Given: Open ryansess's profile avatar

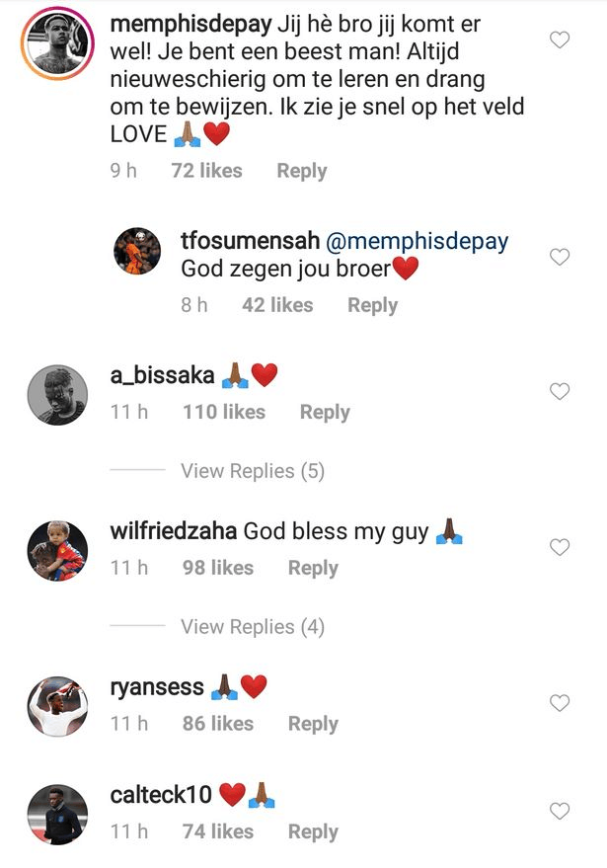Looking at the screenshot, I should pyautogui.click(x=56, y=705).
